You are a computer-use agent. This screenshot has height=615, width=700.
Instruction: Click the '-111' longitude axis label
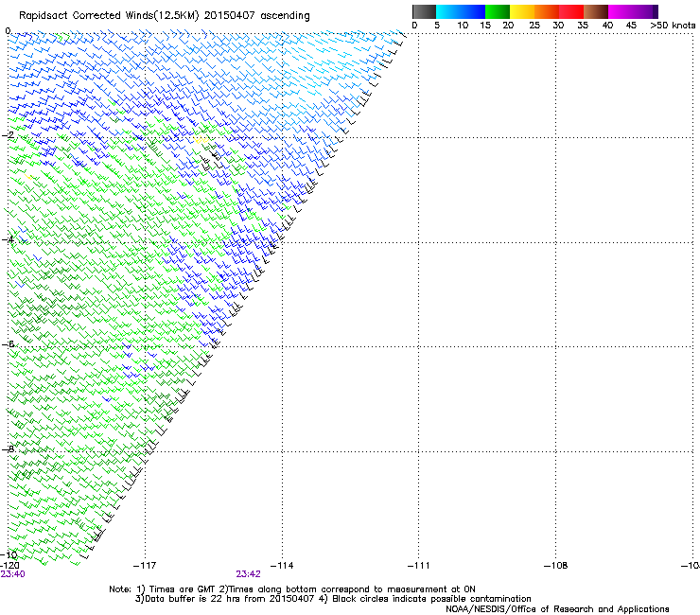click(x=419, y=566)
